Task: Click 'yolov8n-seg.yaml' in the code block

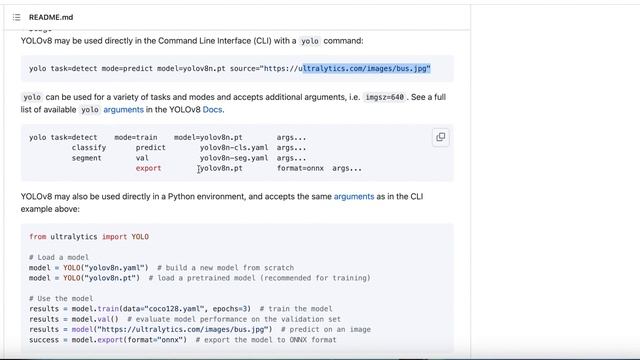Action: coord(234,158)
